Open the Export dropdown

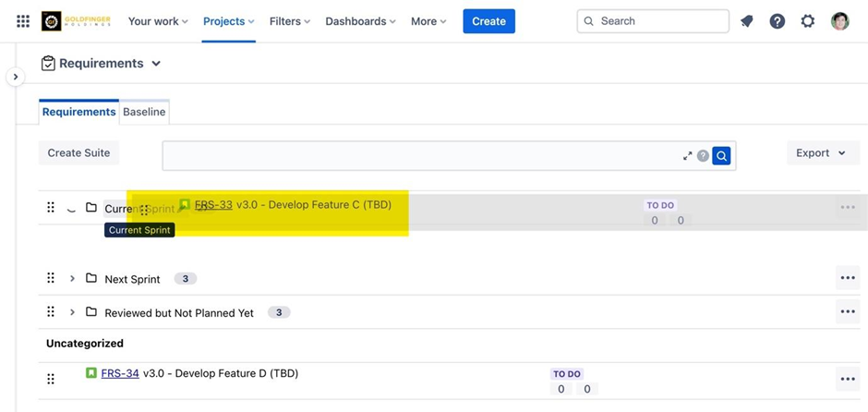(x=822, y=153)
